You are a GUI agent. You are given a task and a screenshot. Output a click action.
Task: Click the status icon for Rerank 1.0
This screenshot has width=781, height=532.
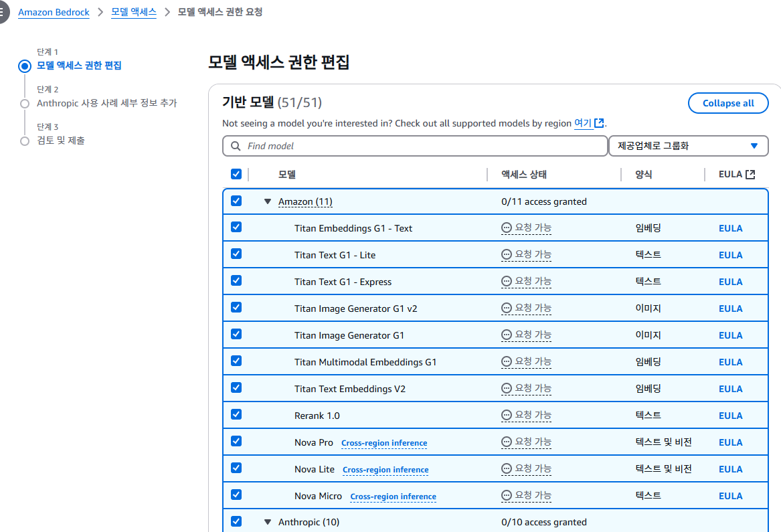pos(507,415)
